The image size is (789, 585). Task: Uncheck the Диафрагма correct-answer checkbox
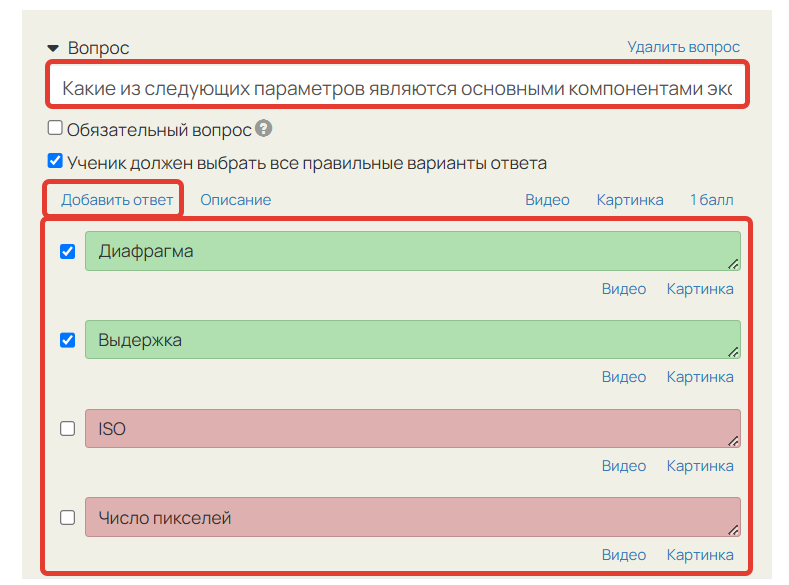pyautogui.click(x=67, y=251)
